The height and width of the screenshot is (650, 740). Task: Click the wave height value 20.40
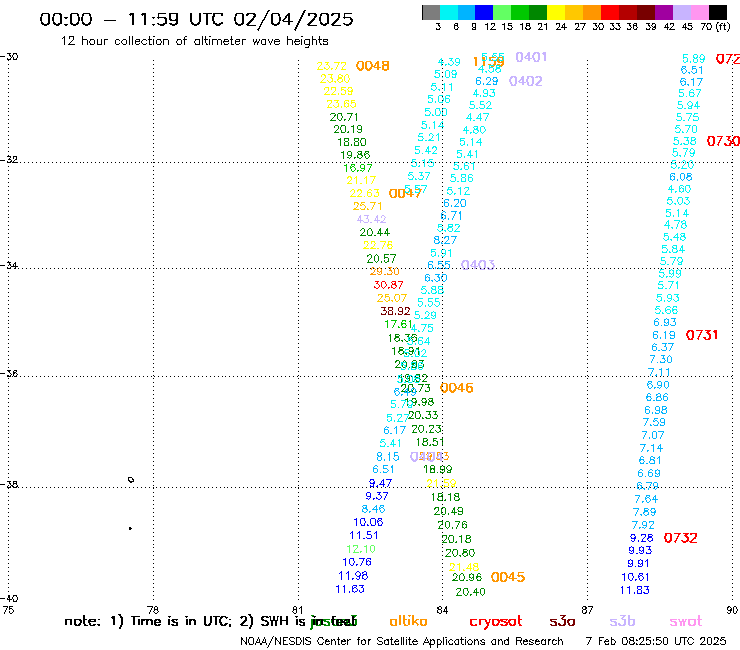click(471, 592)
